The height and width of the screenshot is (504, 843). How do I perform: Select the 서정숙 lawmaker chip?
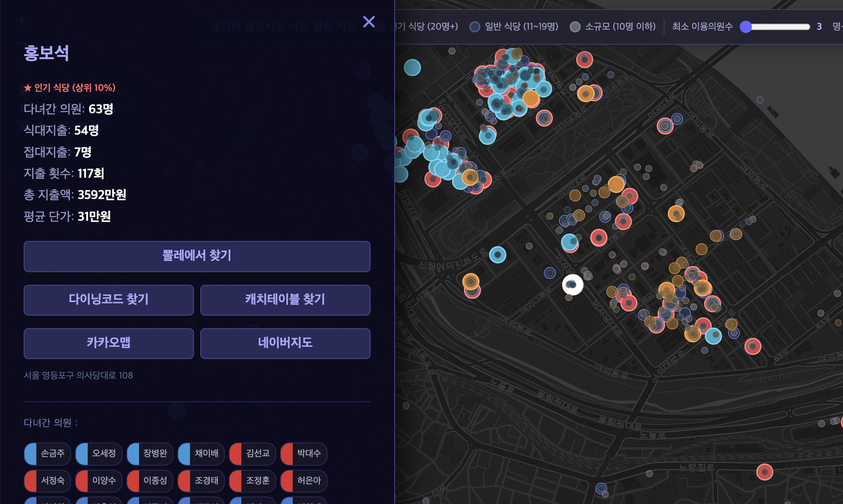pos(47,481)
